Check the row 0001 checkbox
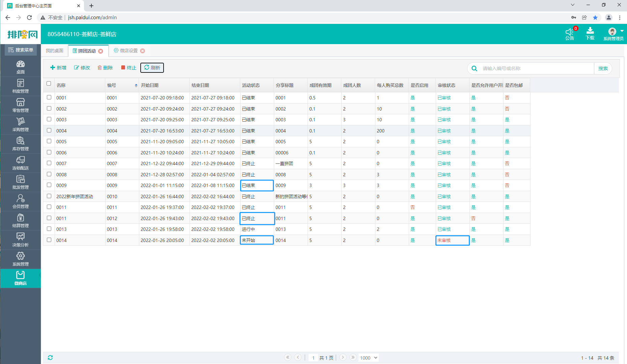 [x=49, y=97]
